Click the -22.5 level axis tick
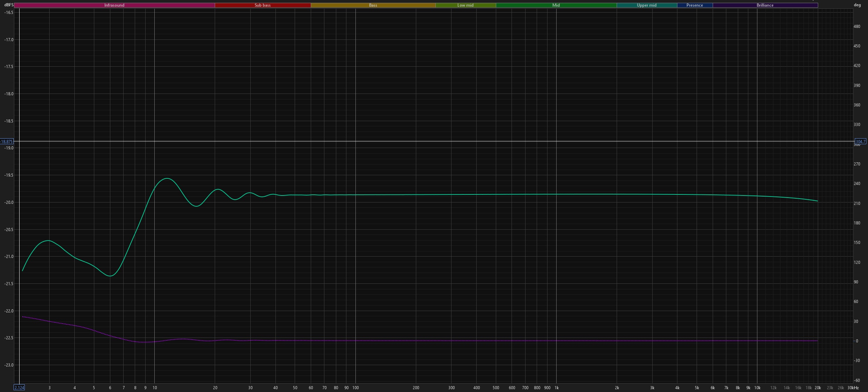 point(9,338)
